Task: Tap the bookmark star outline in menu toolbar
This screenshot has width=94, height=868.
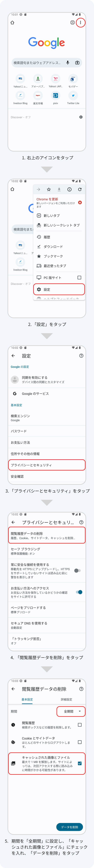Action: click(x=49, y=189)
